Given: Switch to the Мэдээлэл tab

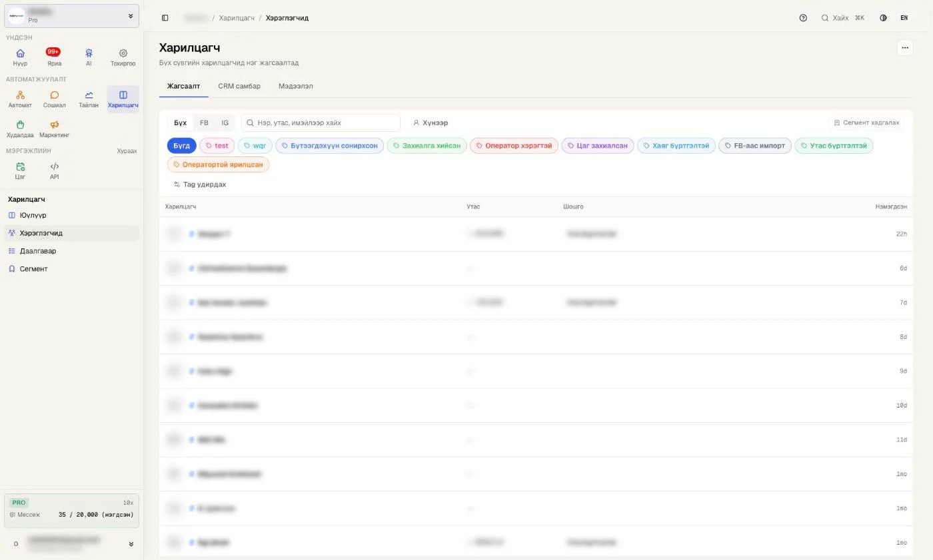Looking at the screenshot, I should pos(296,86).
